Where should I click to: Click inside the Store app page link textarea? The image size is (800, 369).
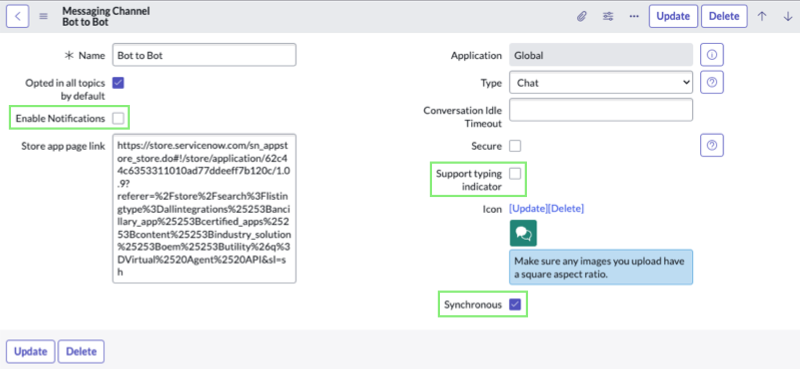(204, 208)
